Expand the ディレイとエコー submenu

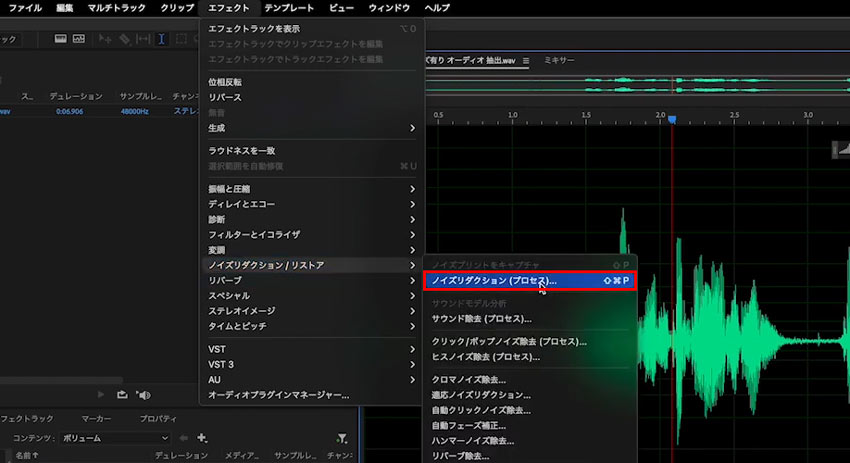coord(311,204)
